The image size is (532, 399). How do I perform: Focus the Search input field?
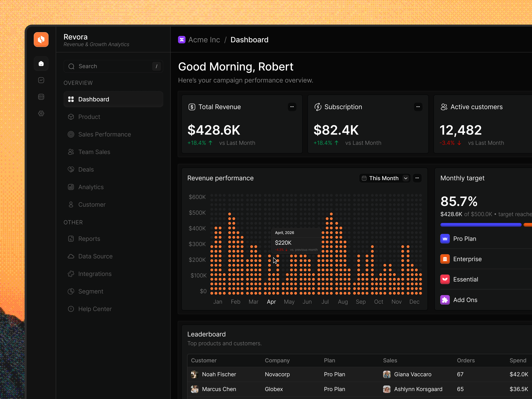(x=113, y=66)
